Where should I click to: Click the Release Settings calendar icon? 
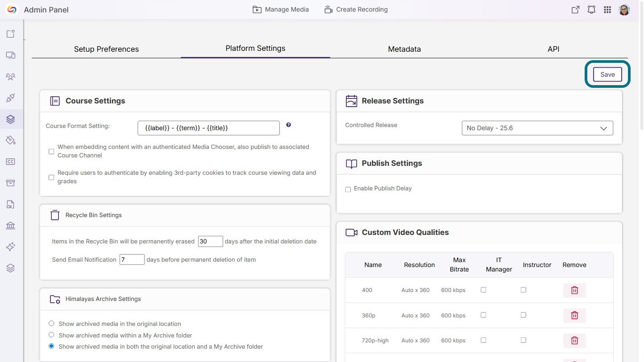(352, 101)
